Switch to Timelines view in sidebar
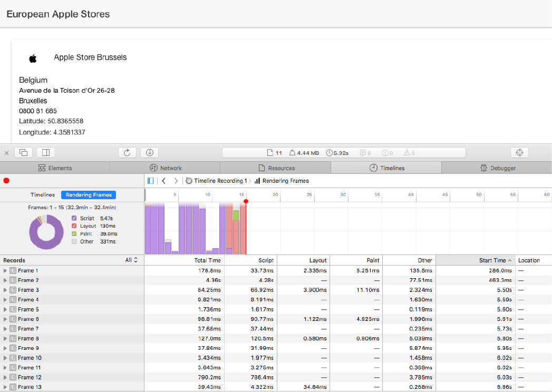552x392 pixels. (43, 194)
